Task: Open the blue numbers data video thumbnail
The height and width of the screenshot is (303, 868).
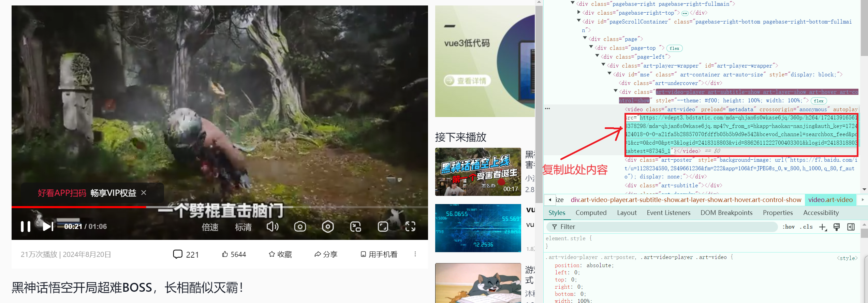Action: [478, 228]
